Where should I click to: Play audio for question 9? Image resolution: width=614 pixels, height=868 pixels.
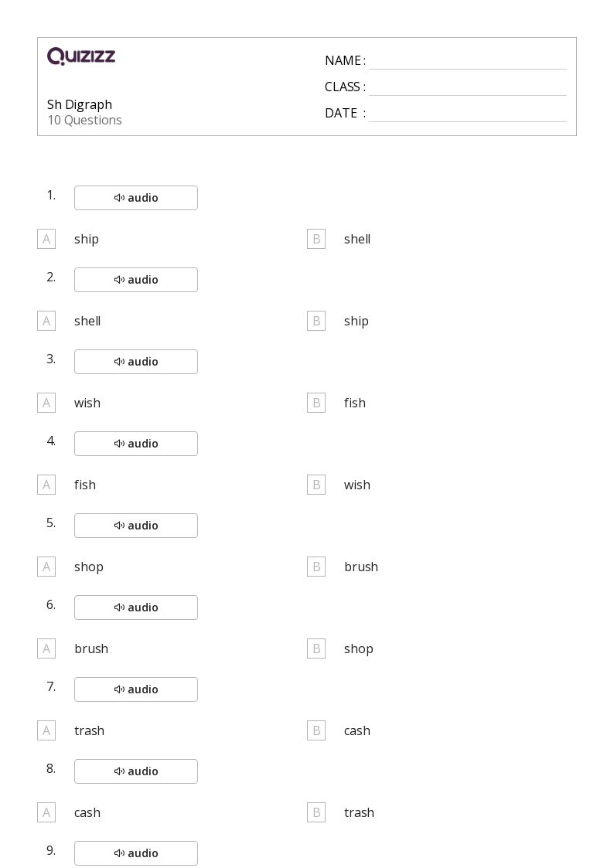136,853
